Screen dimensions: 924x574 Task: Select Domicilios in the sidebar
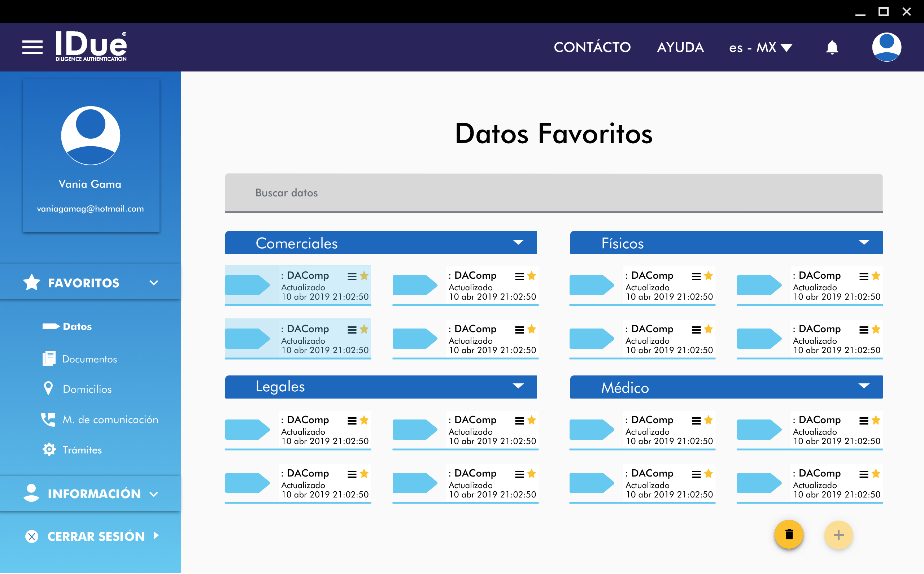coord(87,389)
